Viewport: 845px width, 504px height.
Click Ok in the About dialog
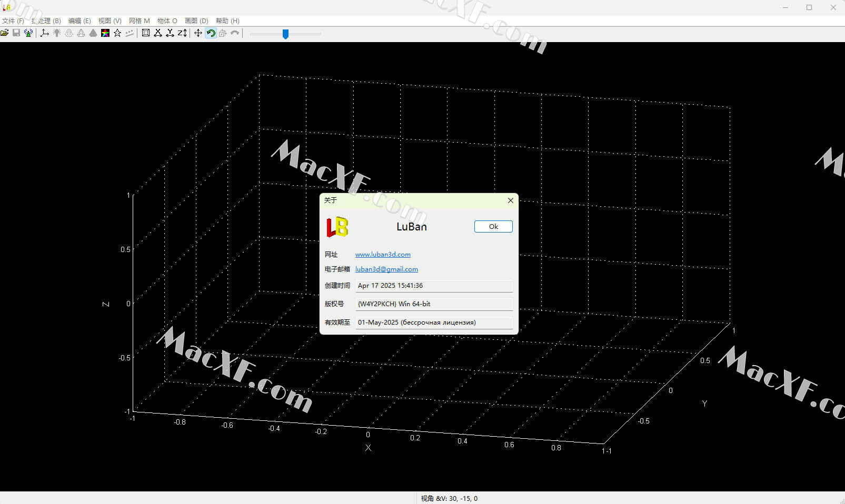tap(493, 226)
